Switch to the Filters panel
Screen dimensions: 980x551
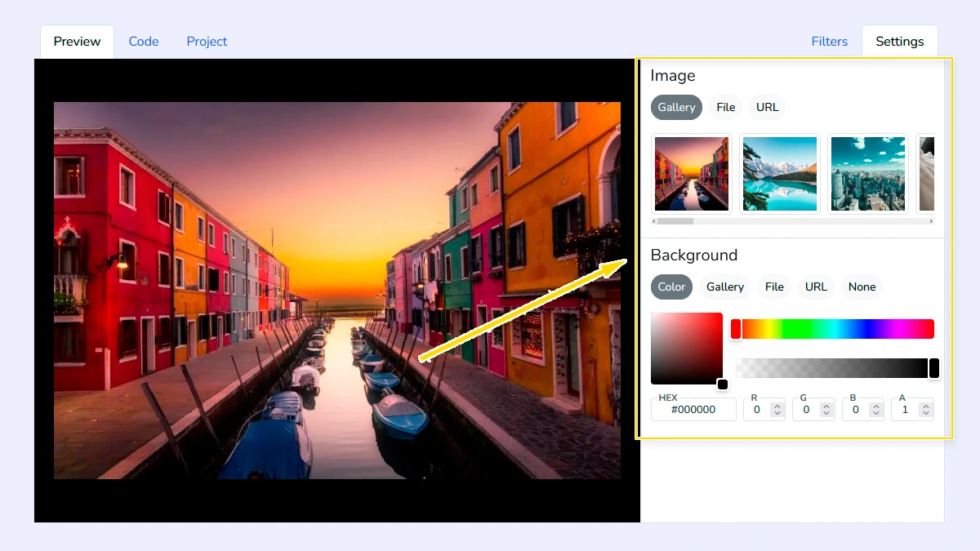pos(829,41)
